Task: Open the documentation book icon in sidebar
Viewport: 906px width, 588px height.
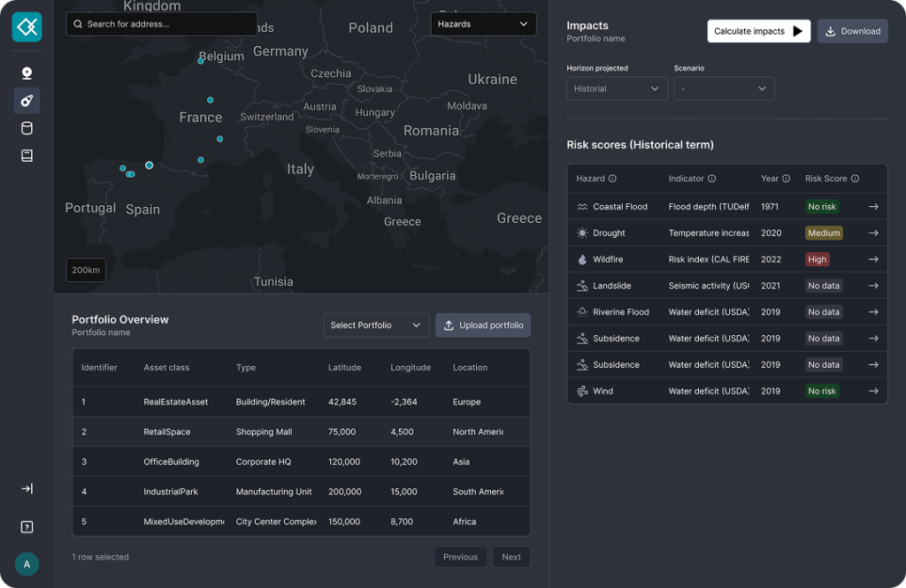Action: [x=27, y=156]
